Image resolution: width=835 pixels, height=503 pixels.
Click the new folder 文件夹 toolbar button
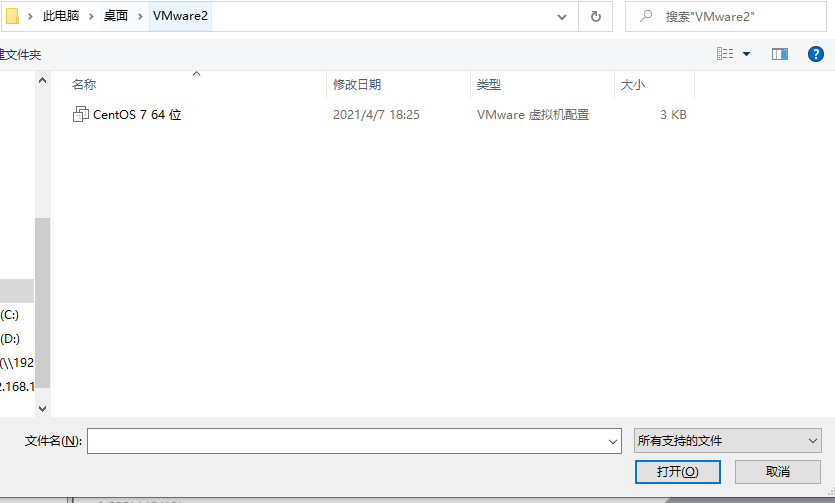click(x=20, y=55)
